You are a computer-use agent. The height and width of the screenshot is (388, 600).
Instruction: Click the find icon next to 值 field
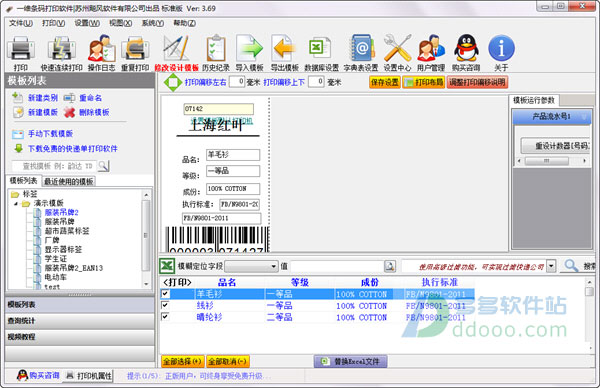pos(390,266)
